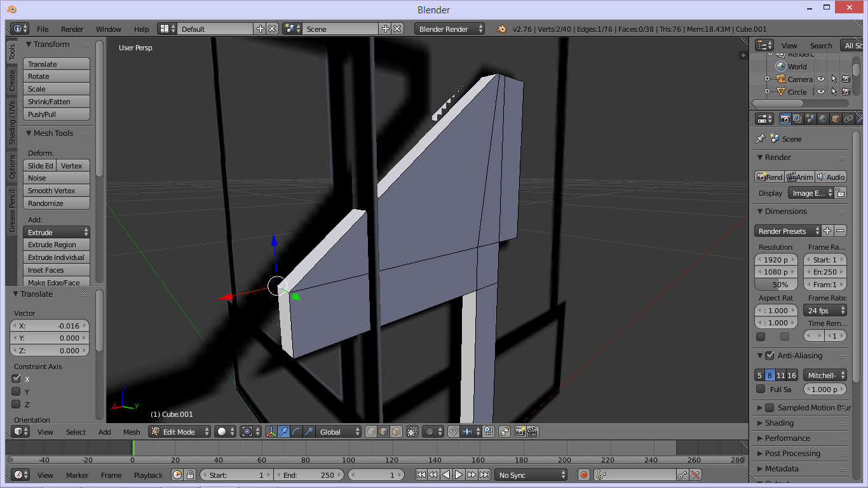Select the scale manipulator icon
This screenshot has width=868, height=488.
tap(309, 431)
